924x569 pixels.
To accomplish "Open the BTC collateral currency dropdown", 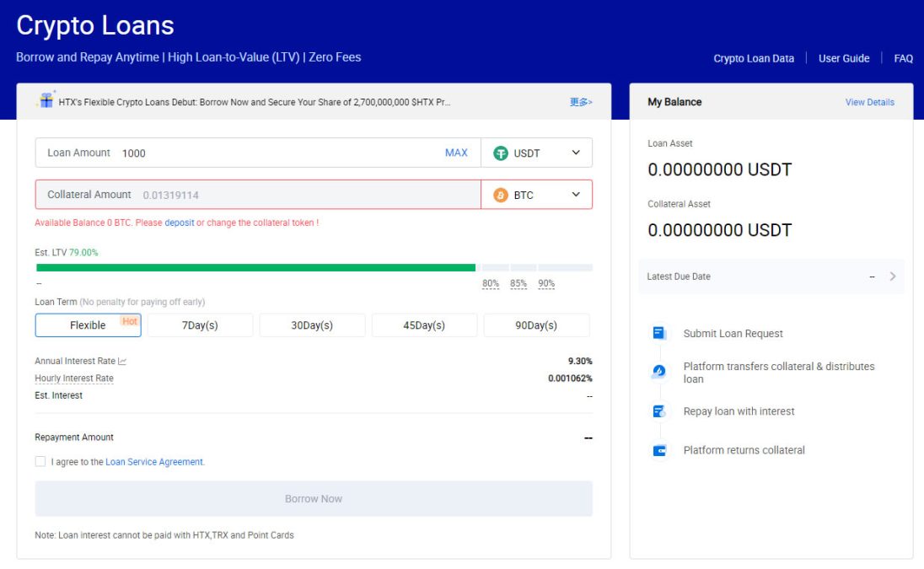I will (536, 195).
